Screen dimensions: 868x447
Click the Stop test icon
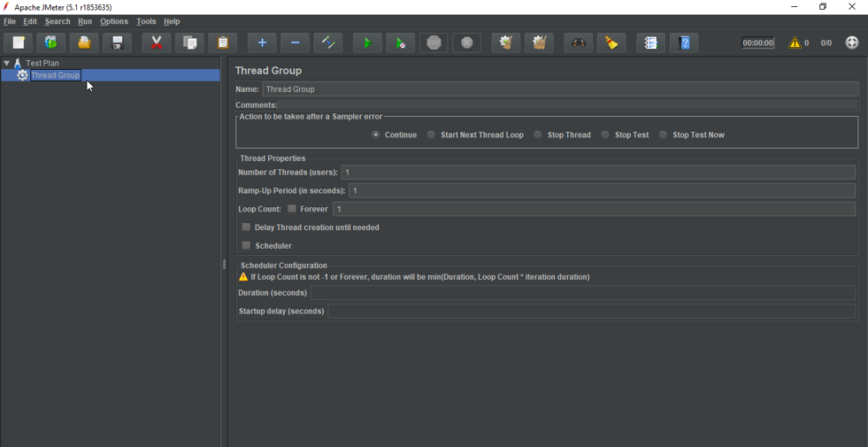[434, 42]
